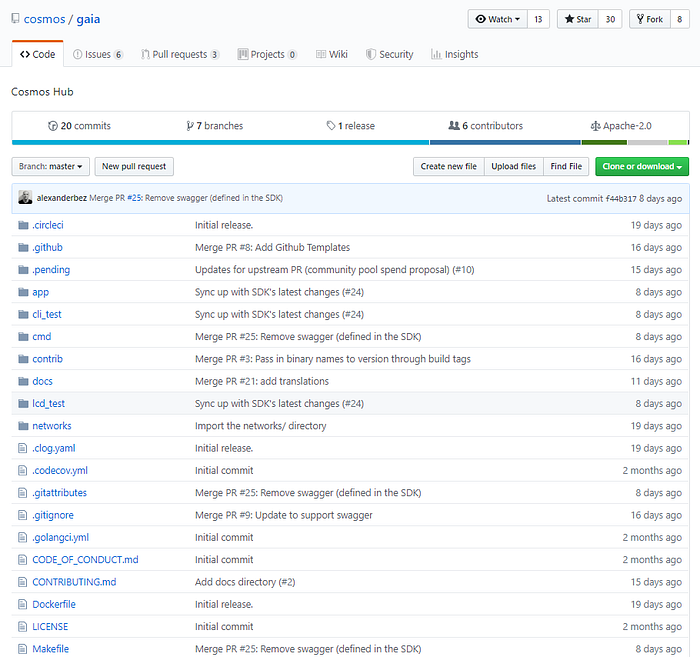
Task: Open the Apache-2.0 license link
Action: pos(621,126)
